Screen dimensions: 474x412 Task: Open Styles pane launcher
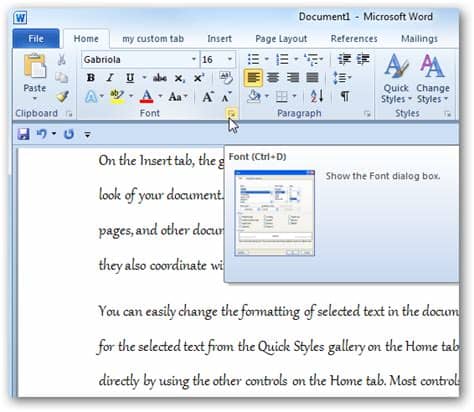pyautogui.click(x=448, y=114)
